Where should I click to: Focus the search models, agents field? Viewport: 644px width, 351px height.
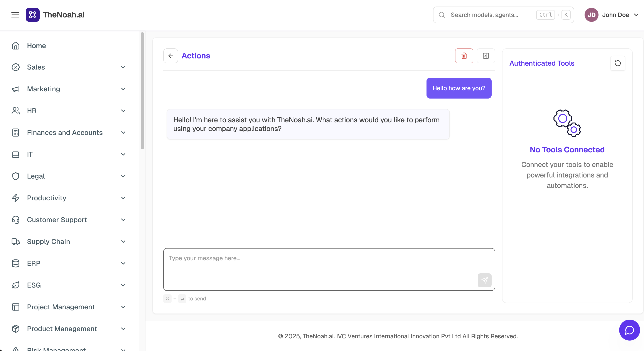tap(503, 15)
